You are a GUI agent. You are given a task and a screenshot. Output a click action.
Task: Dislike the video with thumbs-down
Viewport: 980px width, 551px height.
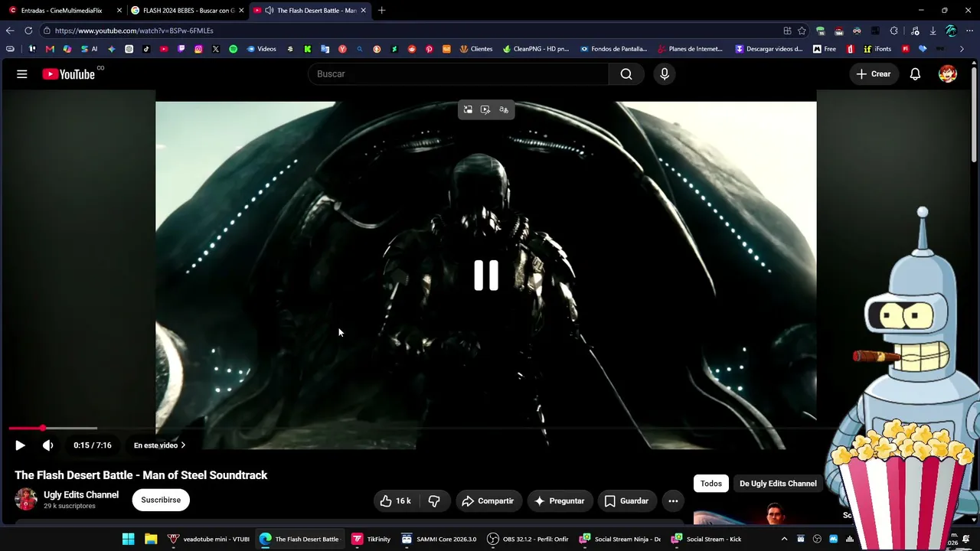coord(434,501)
